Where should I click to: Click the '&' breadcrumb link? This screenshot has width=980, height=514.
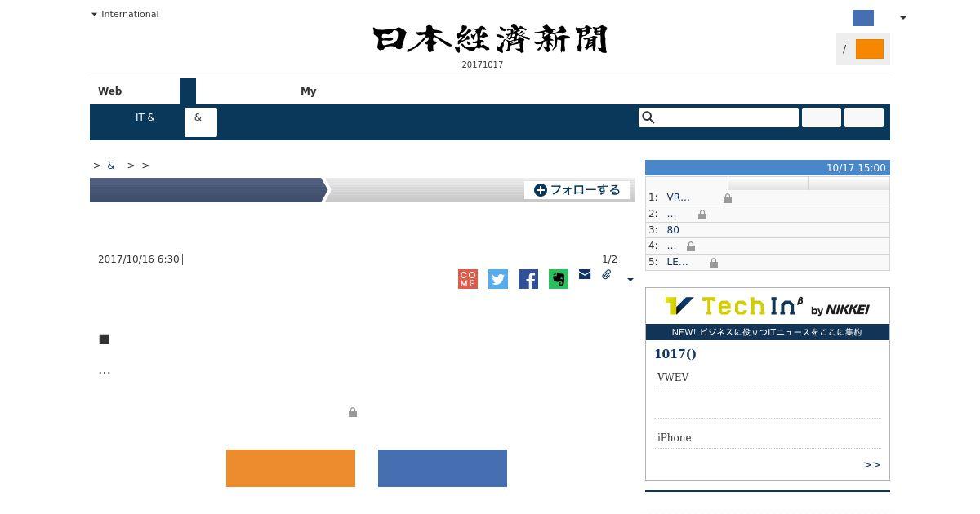111,166
